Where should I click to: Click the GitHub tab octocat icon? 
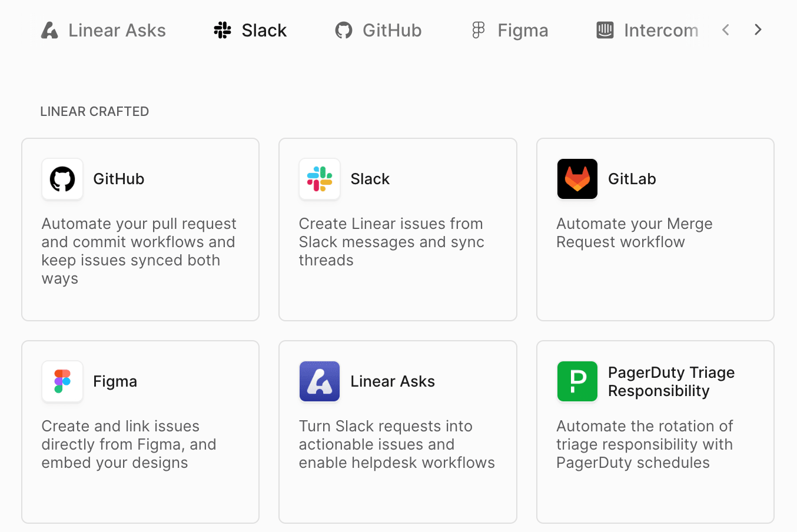[344, 30]
